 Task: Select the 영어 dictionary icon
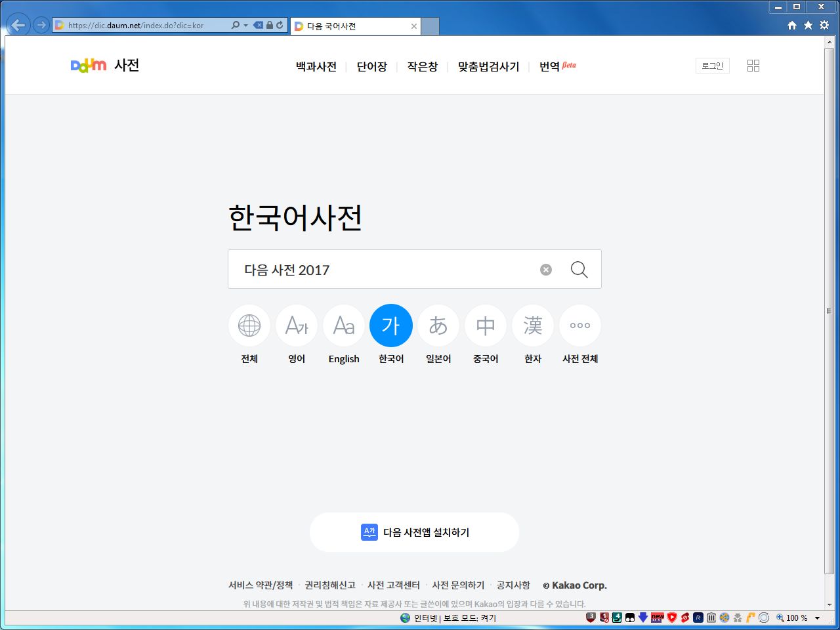coord(297,325)
